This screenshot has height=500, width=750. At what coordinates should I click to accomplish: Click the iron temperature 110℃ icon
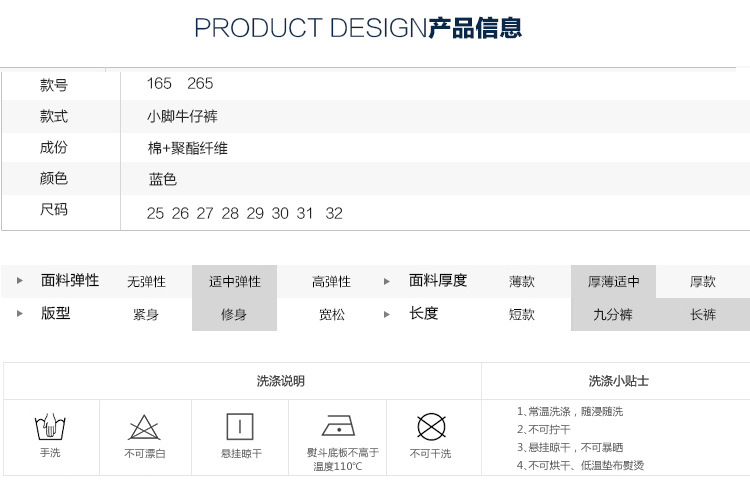point(338,425)
